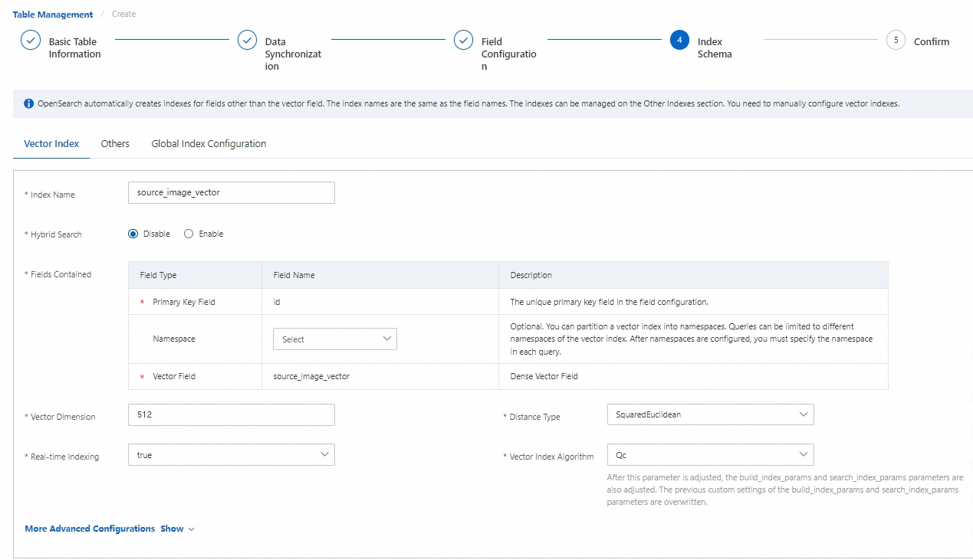Click the Index Name input field
Viewport: 973px width, 560px height.
(x=231, y=193)
